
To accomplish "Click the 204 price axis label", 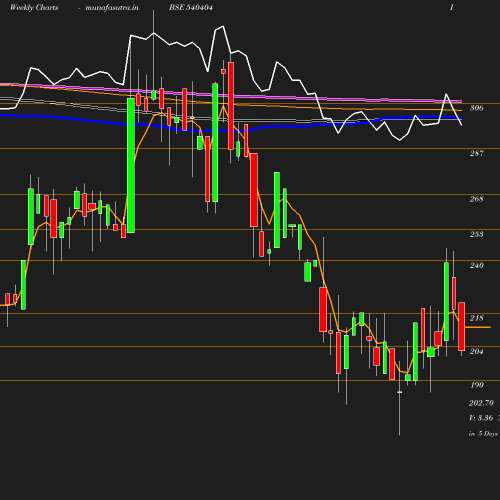I will click(476, 351).
